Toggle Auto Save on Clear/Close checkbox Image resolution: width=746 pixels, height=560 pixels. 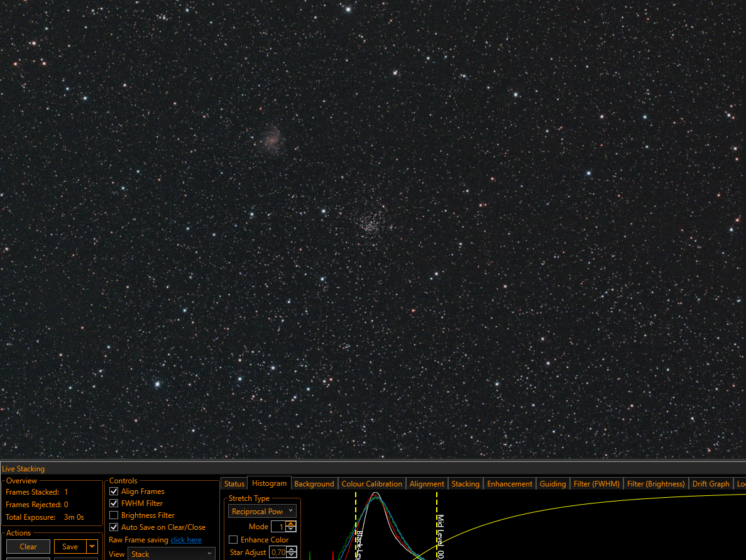tap(114, 527)
